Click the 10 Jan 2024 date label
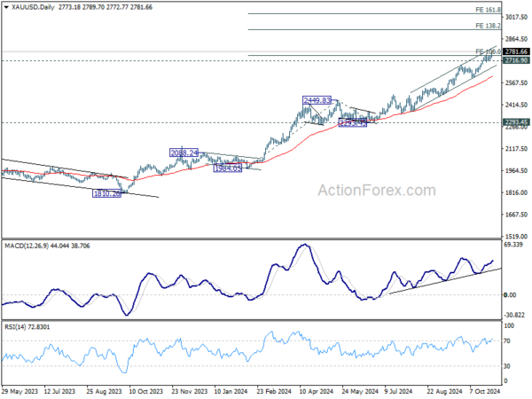This screenshot has height=399, width=532. (231, 391)
